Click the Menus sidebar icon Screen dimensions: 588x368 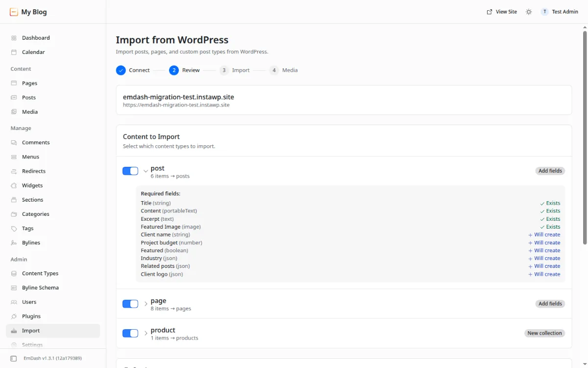(x=14, y=157)
